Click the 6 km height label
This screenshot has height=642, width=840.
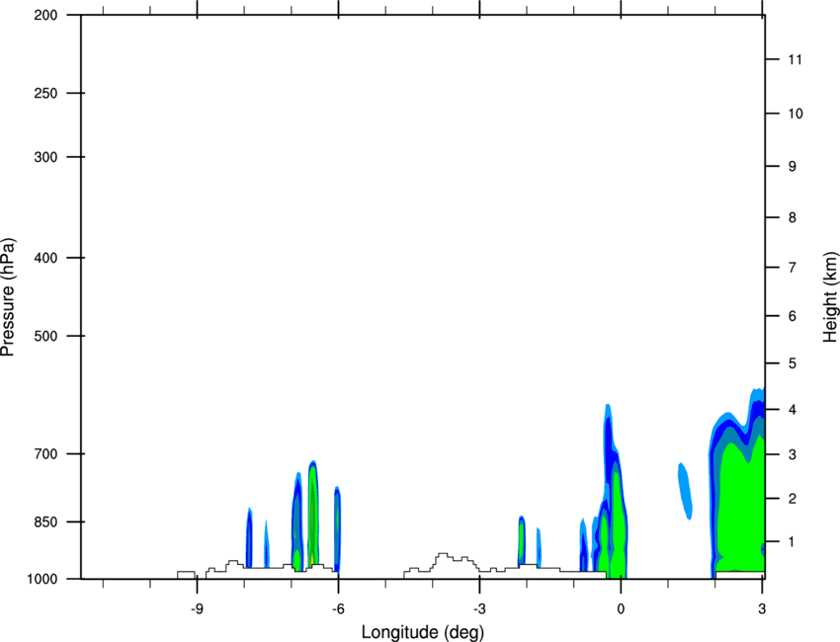point(793,316)
